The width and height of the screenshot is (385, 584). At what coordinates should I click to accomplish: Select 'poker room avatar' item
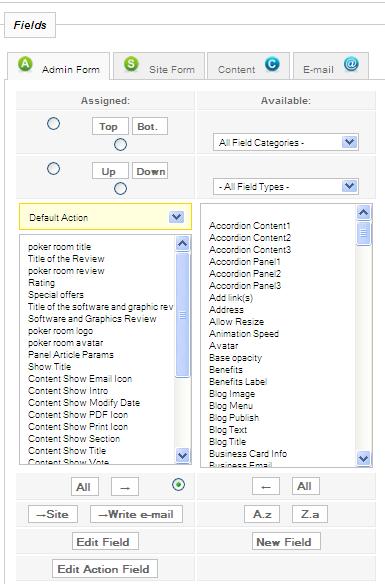pyautogui.click(x=66, y=343)
